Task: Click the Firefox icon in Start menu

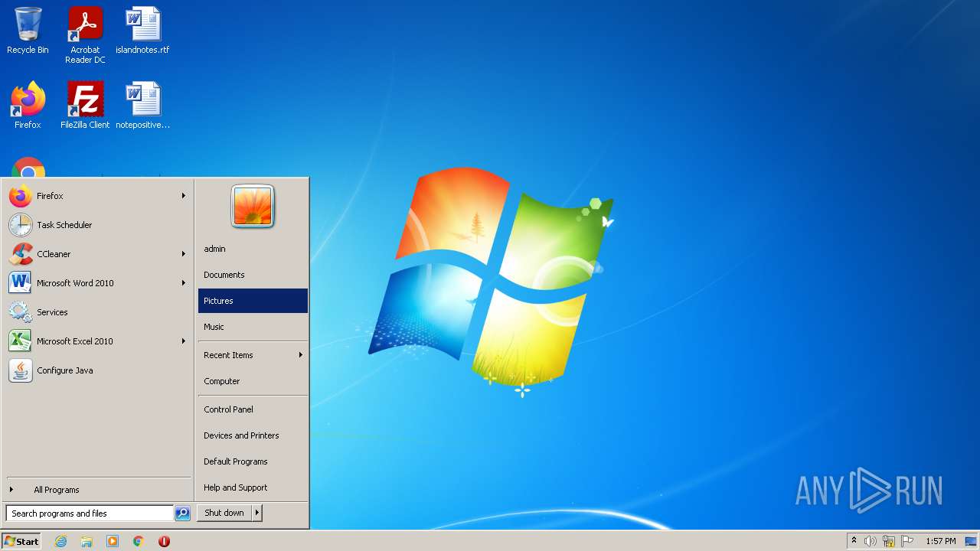Action: coord(21,196)
